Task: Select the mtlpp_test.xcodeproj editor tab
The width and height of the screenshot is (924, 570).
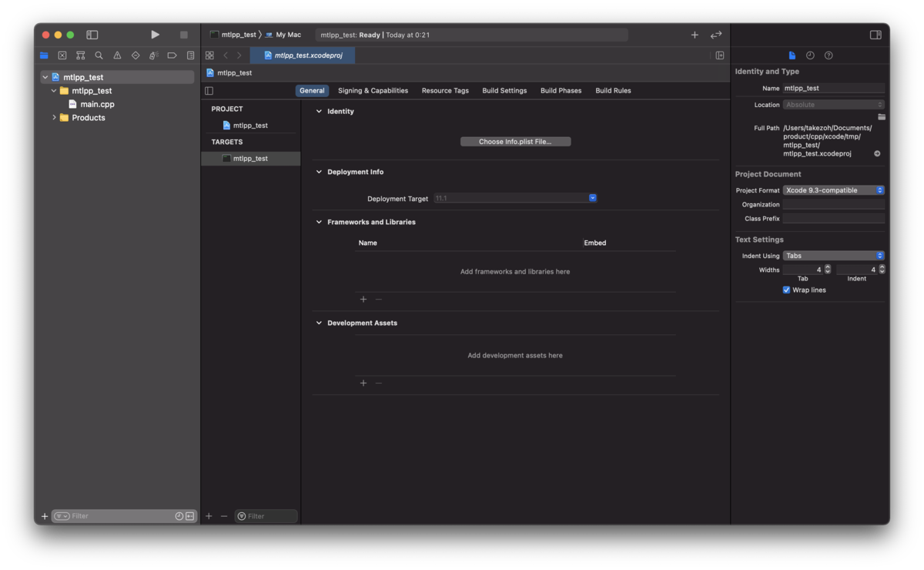Action: click(303, 55)
